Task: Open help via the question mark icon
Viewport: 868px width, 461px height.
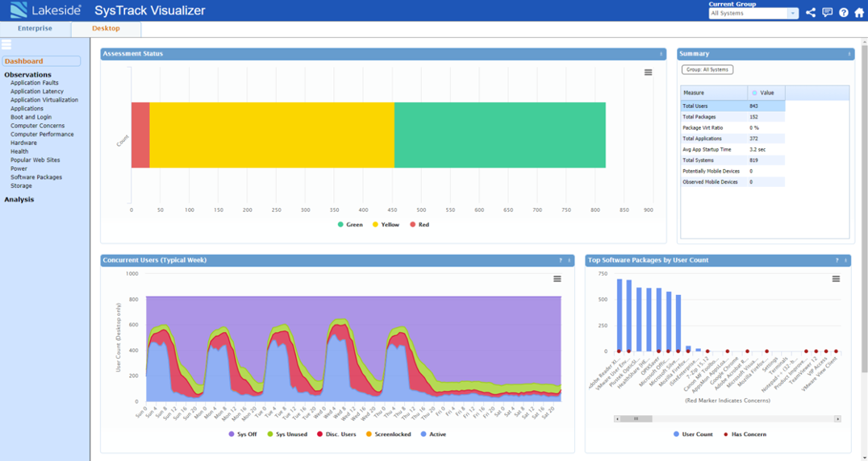Action: [844, 13]
